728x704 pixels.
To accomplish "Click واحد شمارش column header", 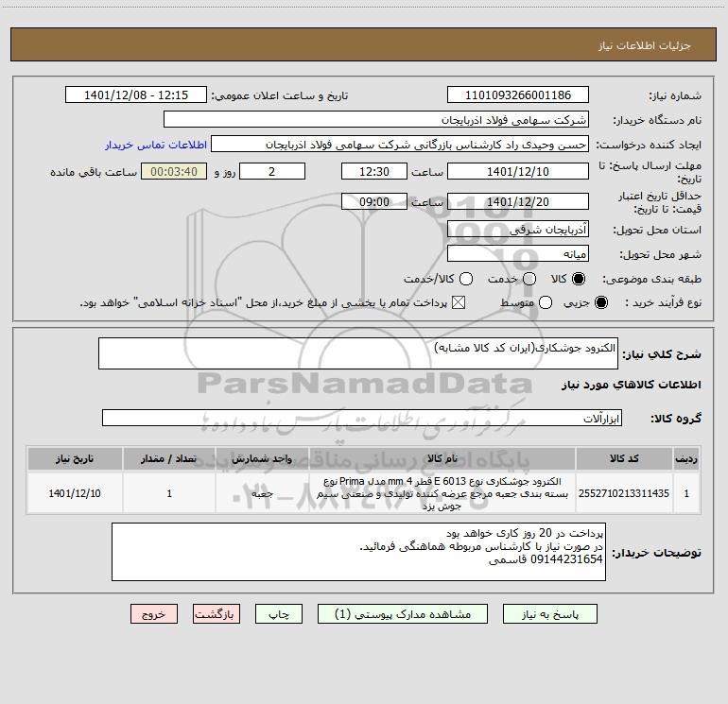I will pos(262,459).
